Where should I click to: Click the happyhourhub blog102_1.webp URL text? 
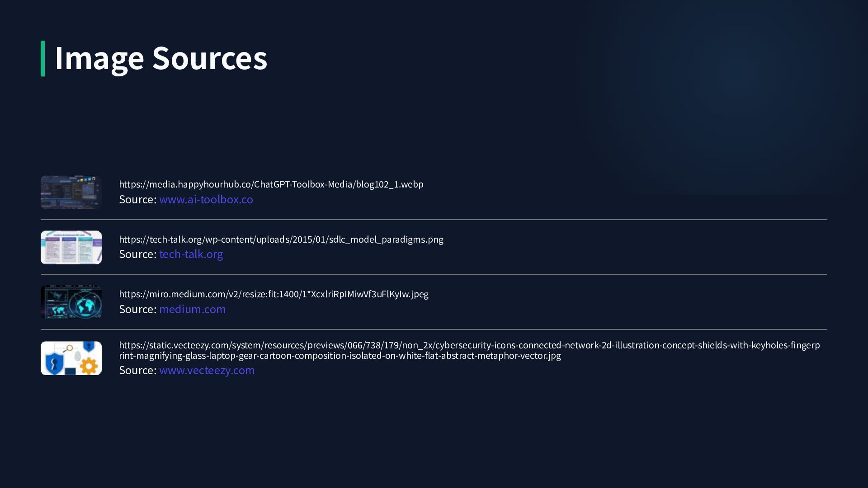click(x=271, y=184)
